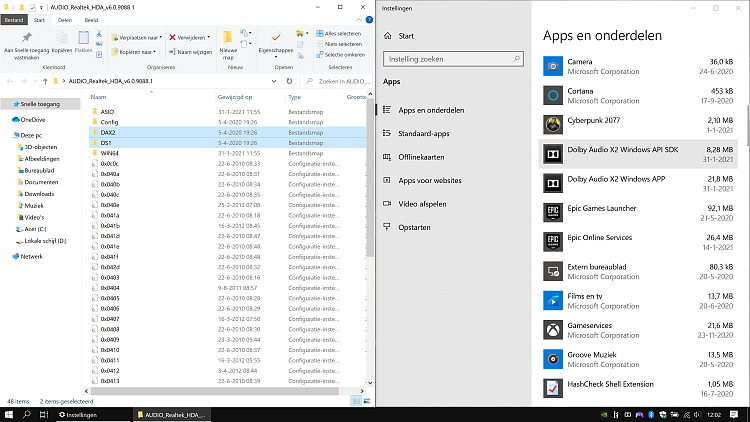
Task: Select the Groove Muziek app icon
Action: (553, 359)
